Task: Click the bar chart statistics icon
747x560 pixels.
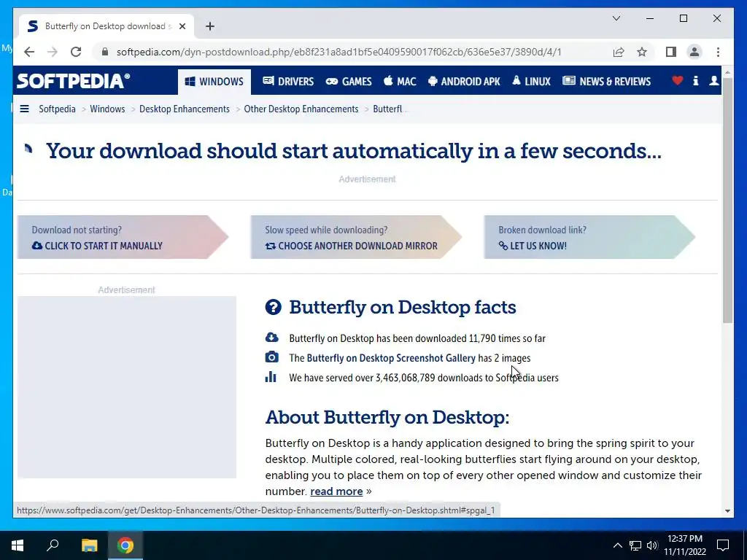Action: pos(271,377)
